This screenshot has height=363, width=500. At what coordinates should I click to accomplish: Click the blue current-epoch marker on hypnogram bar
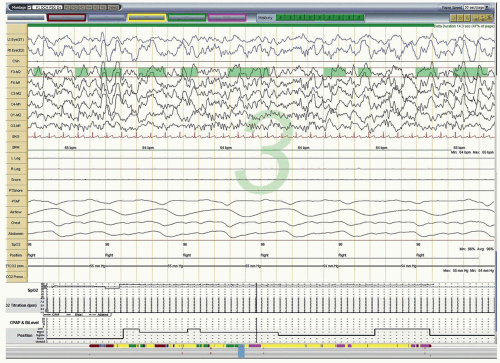(241, 351)
